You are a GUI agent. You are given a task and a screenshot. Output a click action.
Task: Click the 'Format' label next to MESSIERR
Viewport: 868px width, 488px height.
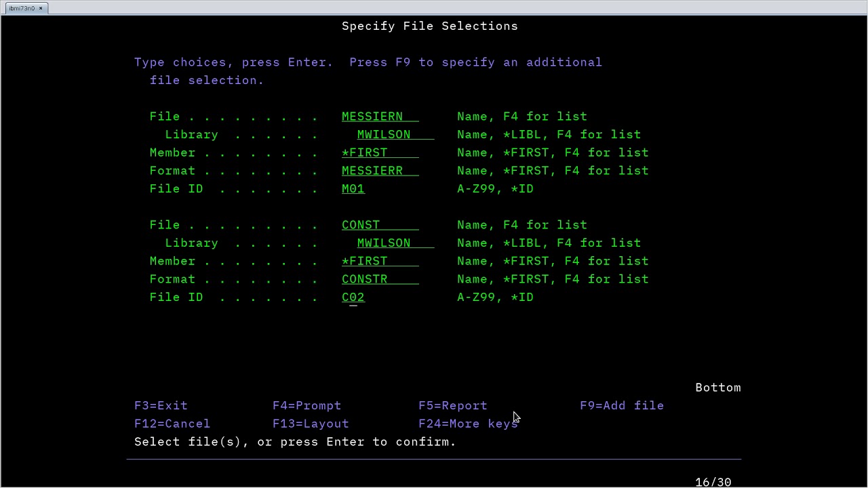pos(172,171)
